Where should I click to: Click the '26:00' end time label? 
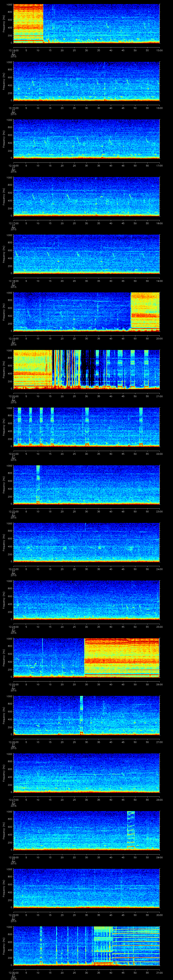160,684
